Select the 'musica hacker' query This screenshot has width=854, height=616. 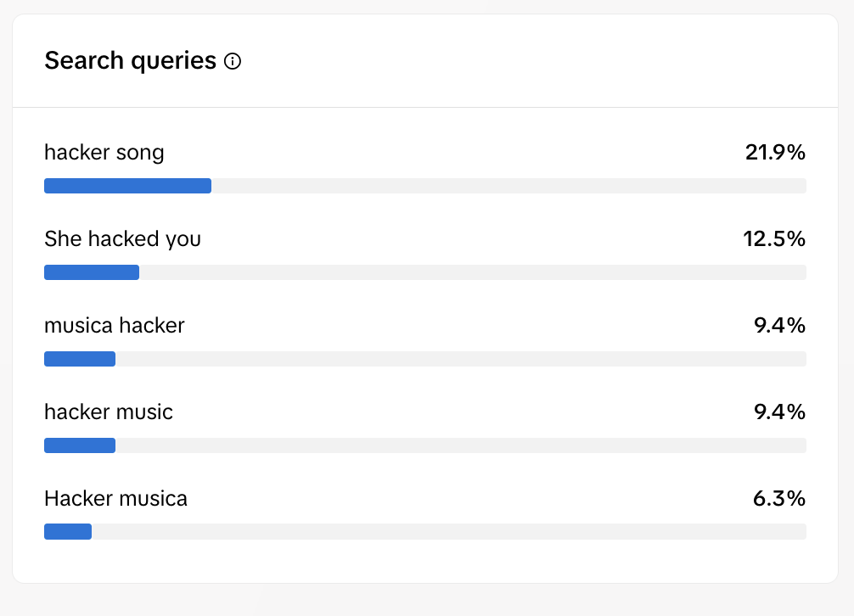click(x=115, y=326)
